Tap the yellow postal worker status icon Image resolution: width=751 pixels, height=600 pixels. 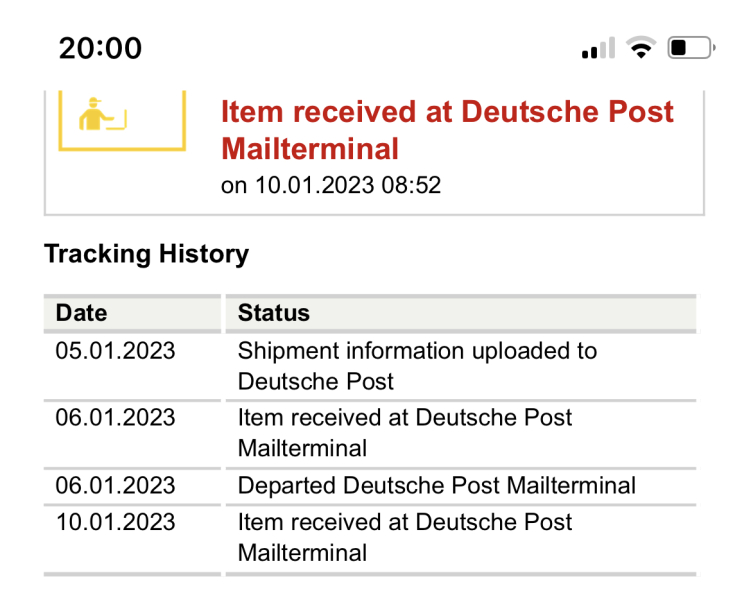pos(102,117)
